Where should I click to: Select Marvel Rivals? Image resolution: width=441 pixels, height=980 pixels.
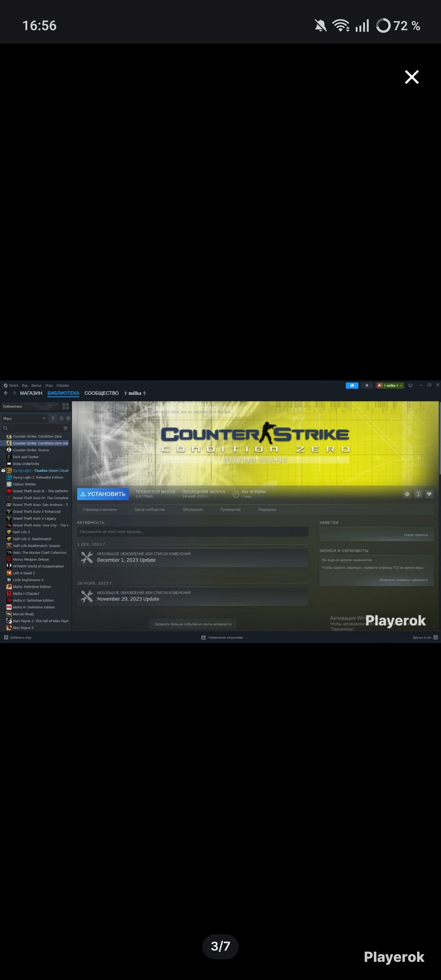pos(23,614)
